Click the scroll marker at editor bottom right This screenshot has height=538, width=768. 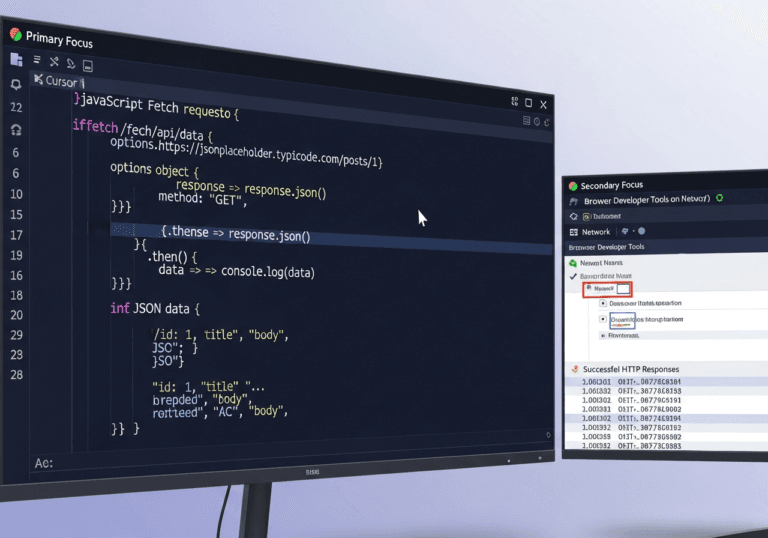548,435
